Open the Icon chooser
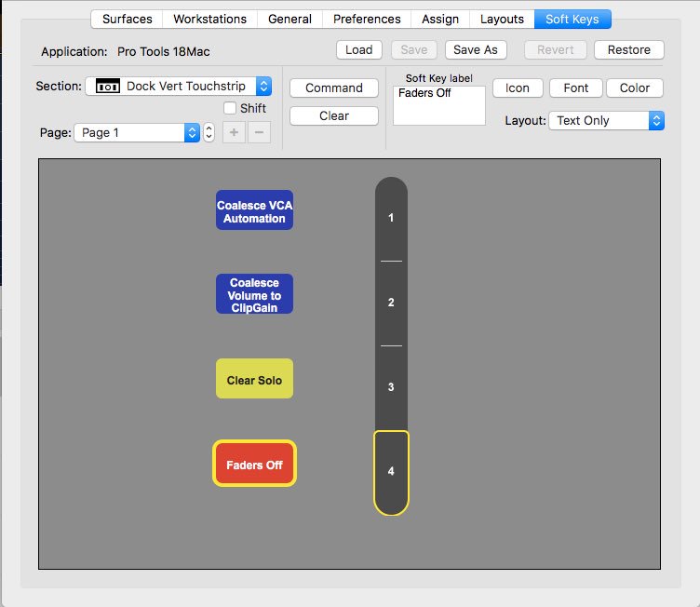 coord(518,88)
